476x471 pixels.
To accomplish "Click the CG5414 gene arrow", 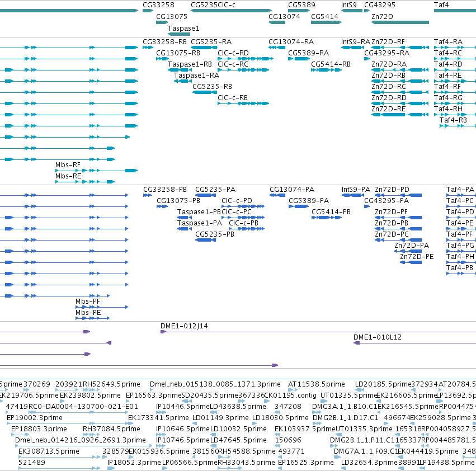I will point(326,22).
